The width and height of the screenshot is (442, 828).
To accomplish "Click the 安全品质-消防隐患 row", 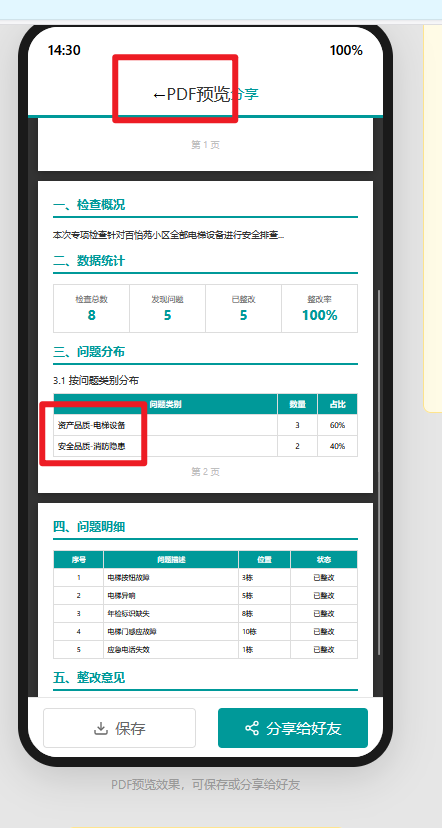I will point(205,446).
